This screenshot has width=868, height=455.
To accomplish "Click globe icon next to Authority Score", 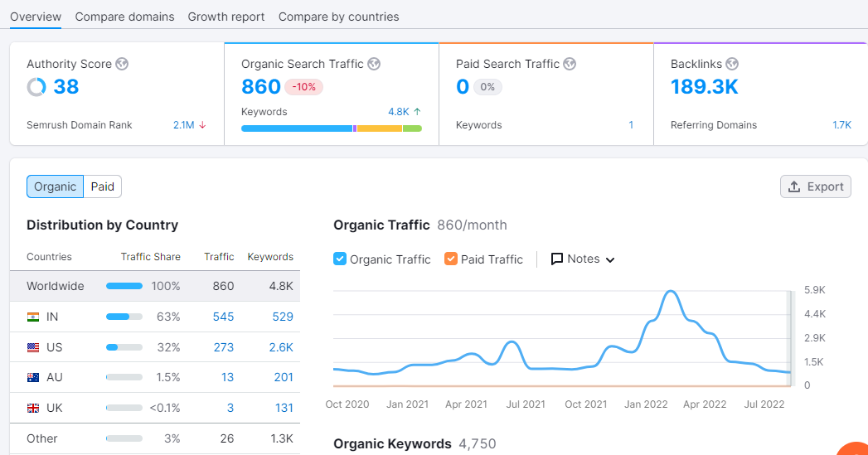I will 122,64.
